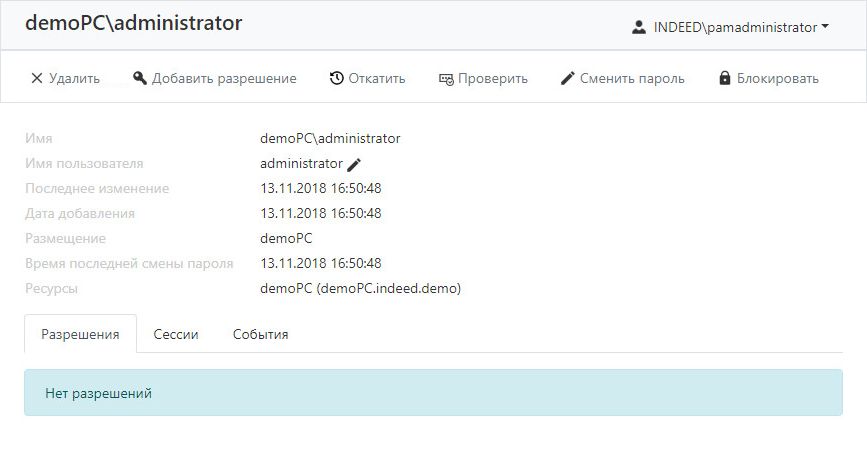
Task: Edit username via pencil next to administrator
Action: pyautogui.click(x=354, y=164)
